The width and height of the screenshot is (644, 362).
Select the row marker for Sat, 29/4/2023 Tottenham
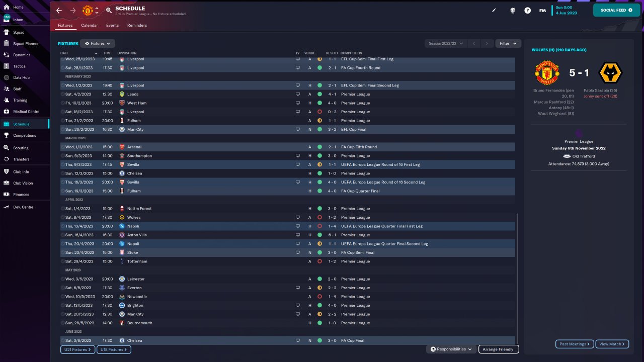click(63, 261)
